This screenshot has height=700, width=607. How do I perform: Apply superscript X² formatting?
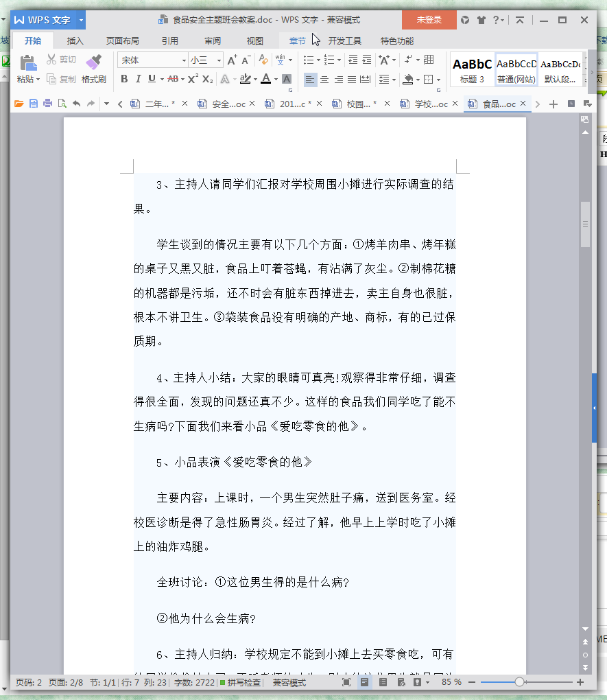[x=193, y=79]
